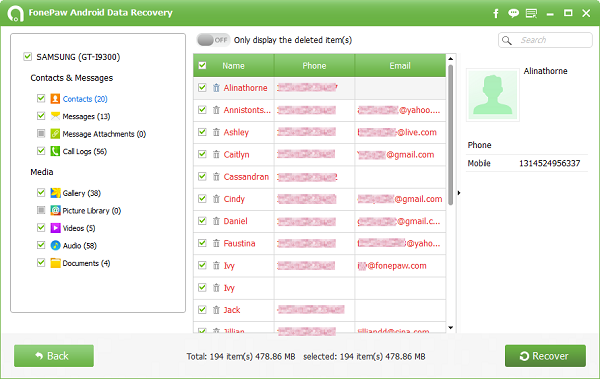Click the trash icon beside Daniel
600x379 pixels.
click(x=216, y=221)
